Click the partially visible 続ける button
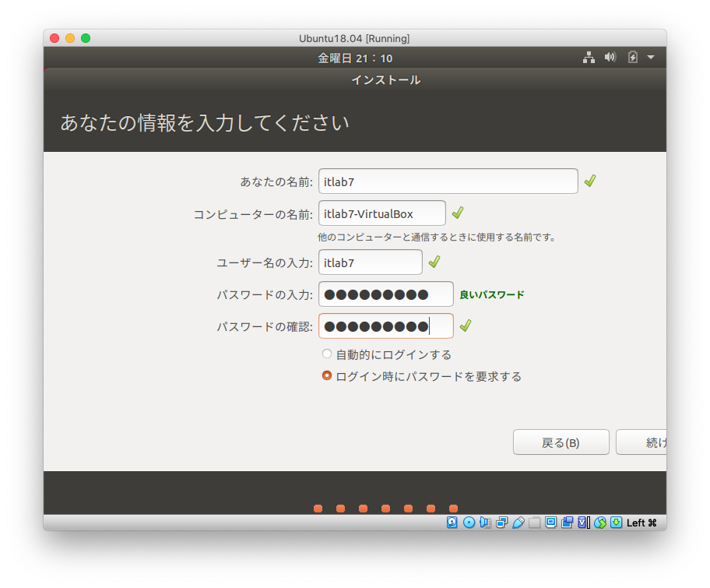Viewport: 710px width, 588px height. click(x=641, y=442)
